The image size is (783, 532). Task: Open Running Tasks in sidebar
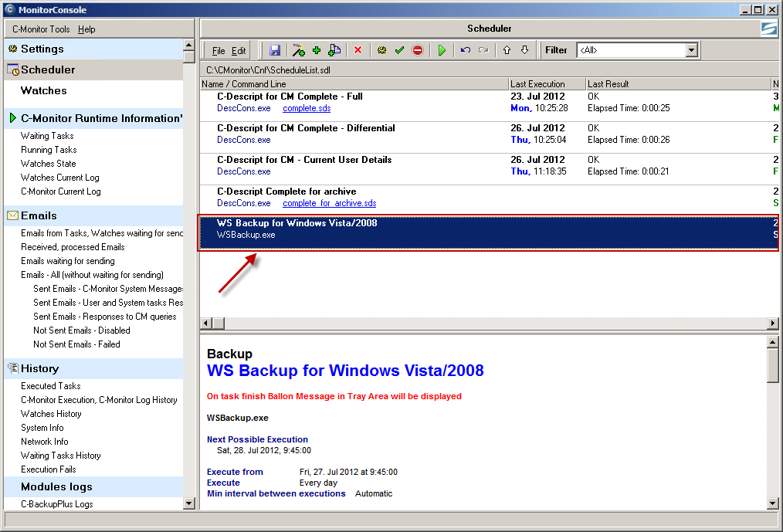(x=49, y=150)
